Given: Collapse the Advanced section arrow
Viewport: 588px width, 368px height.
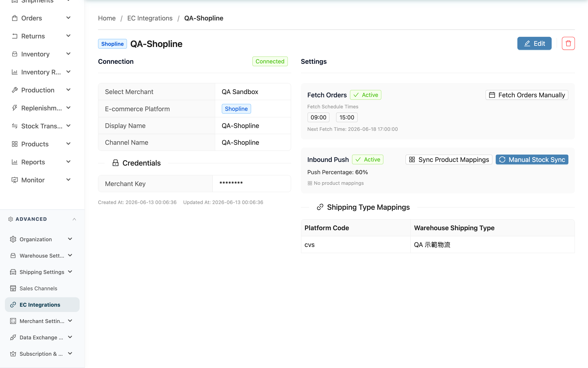Looking at the screenshot, I should click(x=74, y=219).
